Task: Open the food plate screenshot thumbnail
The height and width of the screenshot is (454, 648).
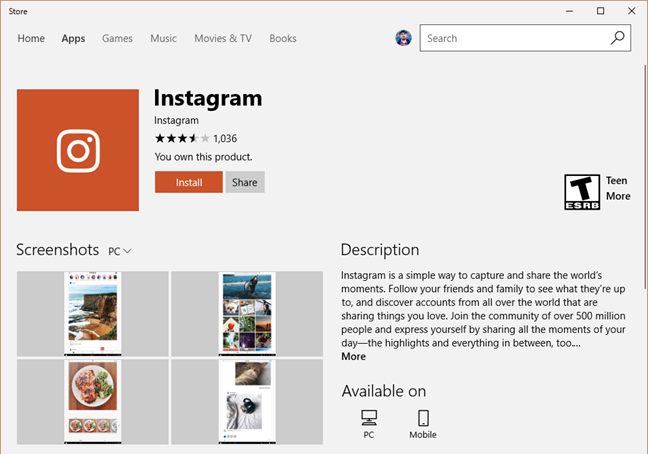Action: pos(93,402)
